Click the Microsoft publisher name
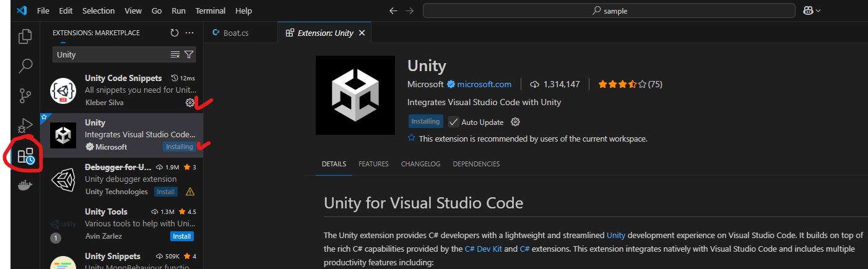The width and height of the screenshot is (868, 269). (425, 84)
